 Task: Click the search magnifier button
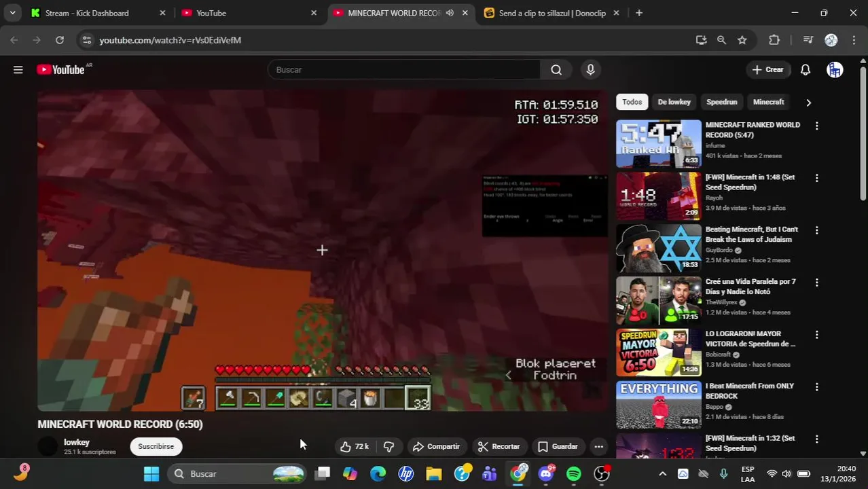click(x=556, y=69)
